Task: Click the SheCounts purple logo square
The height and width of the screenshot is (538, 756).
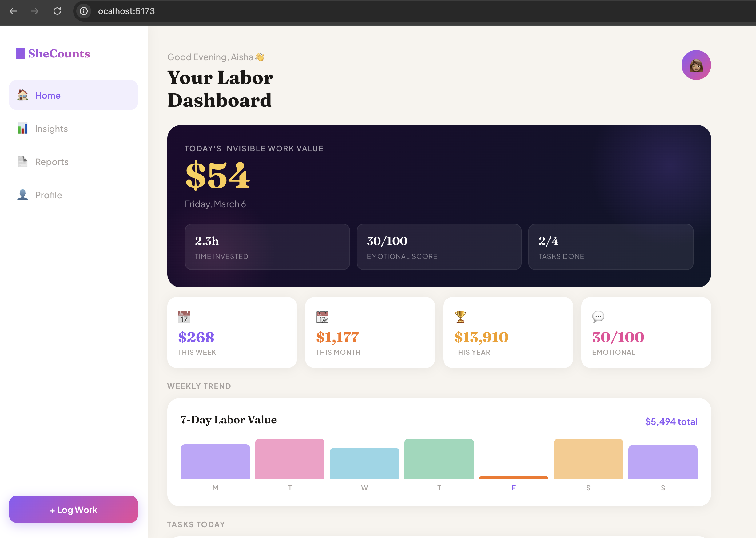Action: [x=20, y=53]
